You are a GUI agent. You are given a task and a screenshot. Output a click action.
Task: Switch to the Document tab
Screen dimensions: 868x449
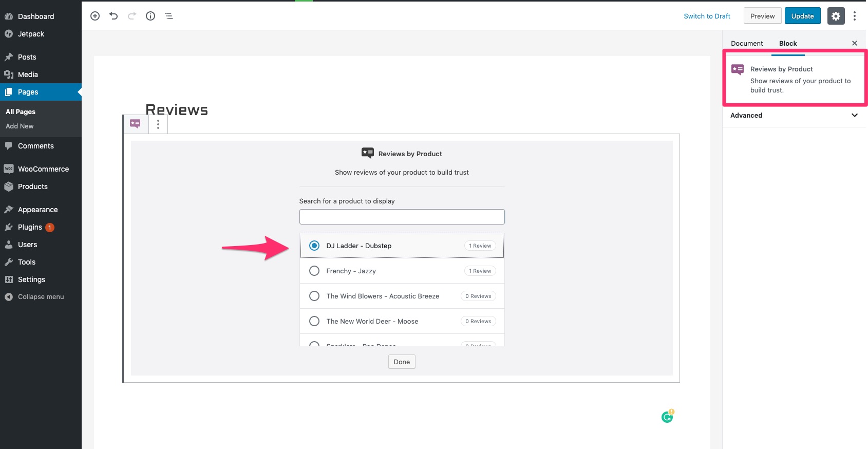click(747, 43)
